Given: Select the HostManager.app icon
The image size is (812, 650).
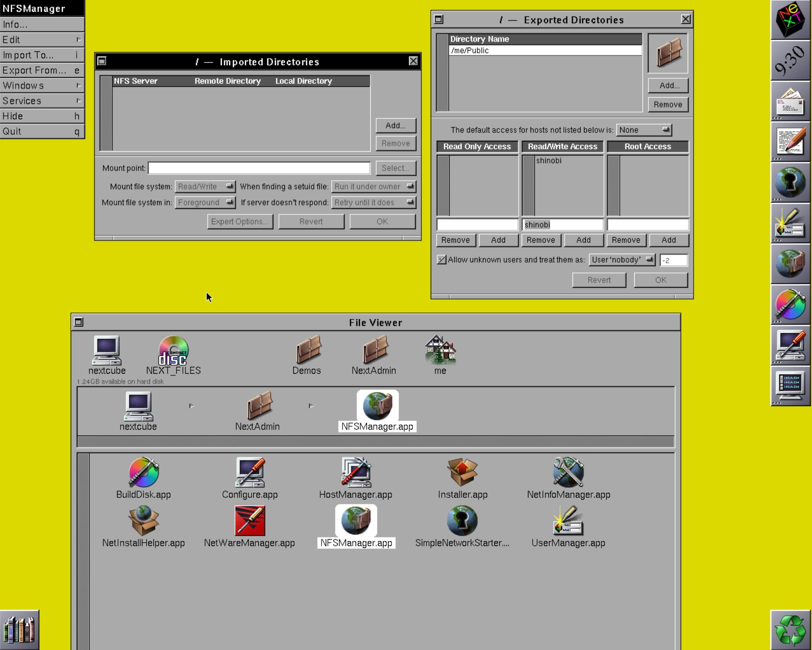Looking at the screenshot, I should [x=356, y=472].
